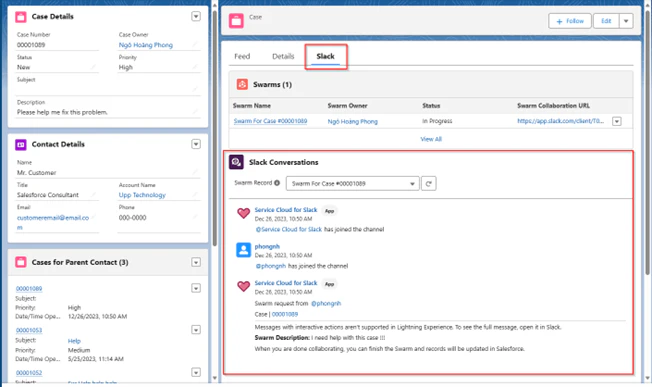Click @Service Cloud for Slack mention
Viewport: 652px width, 387px height.
[289, 229]
